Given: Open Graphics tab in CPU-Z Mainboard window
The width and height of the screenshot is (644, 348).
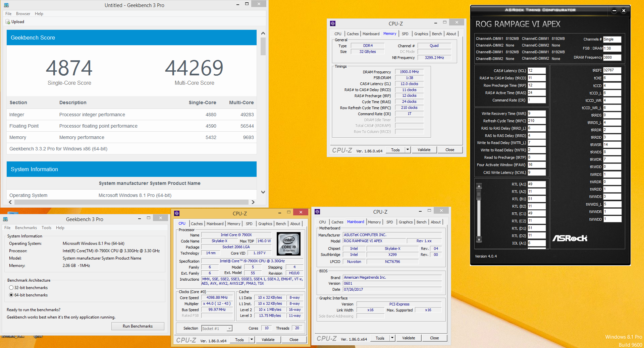Looking at the screenshot, I should pyautogui.click(x=406, y=222).
